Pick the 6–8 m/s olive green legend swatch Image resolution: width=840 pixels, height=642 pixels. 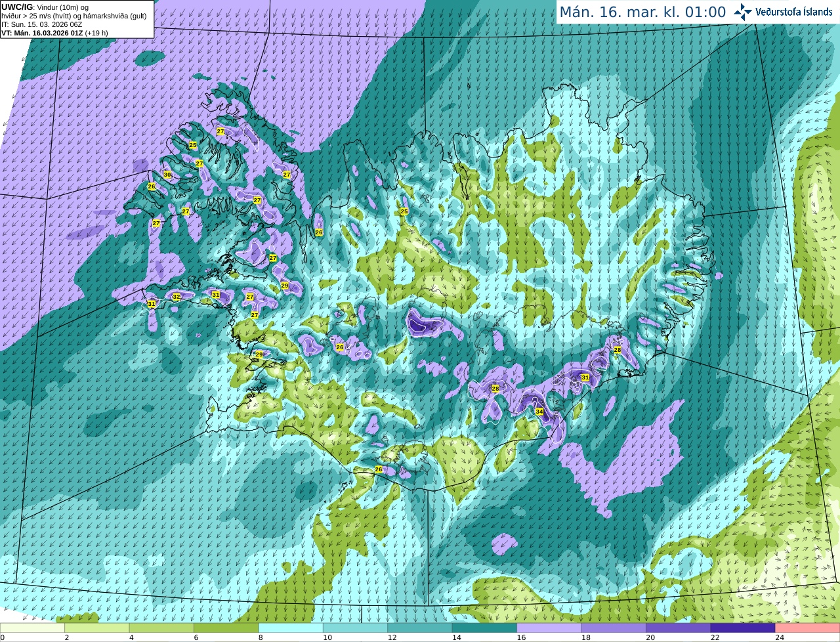coord(226,628)
